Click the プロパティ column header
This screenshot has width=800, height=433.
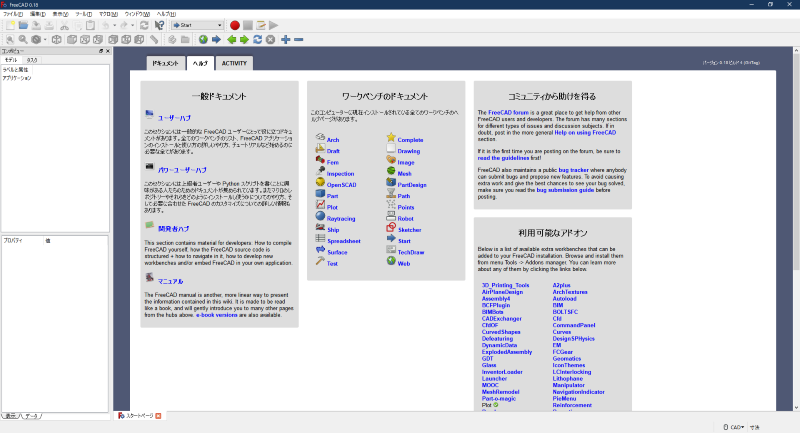coord(23,240)
